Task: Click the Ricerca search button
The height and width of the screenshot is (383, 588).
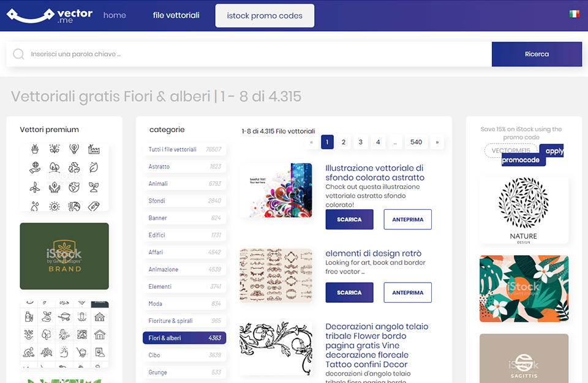Action: pyautogui.click(x=537, y=54)
